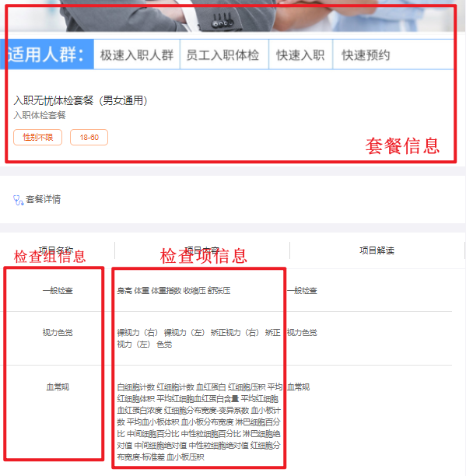
Task: Click the 18-60 age tag button
Action: point(89,137)
